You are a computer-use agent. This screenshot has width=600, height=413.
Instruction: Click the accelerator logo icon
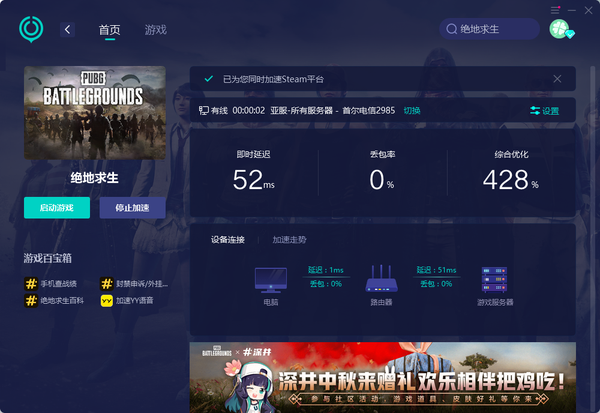(31, 29)
